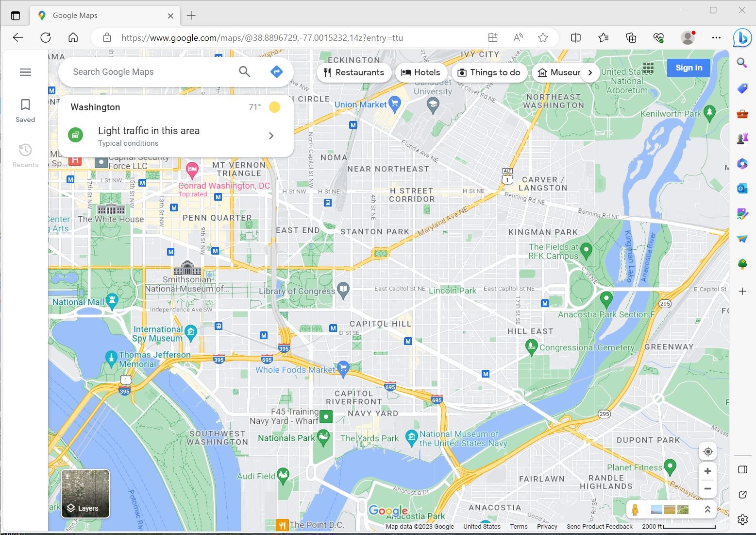Screen dimensions: 756x535
Task: Toggle the map scale 2000 ft bar
Action: click(x=678, y=527)
